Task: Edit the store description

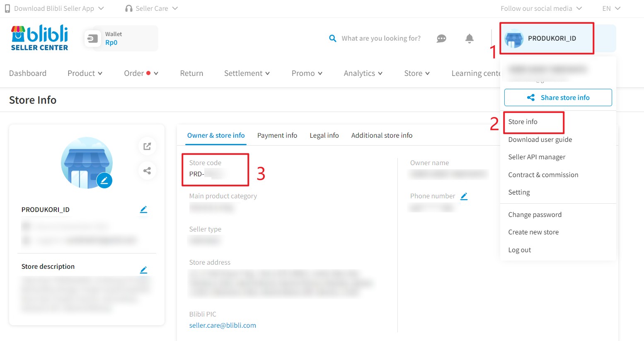Action: pos(143,270)
